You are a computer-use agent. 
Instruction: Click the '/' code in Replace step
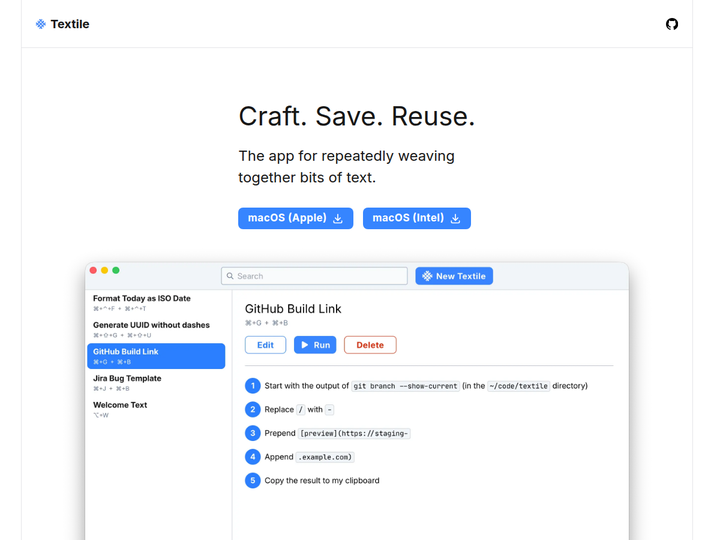301,410
